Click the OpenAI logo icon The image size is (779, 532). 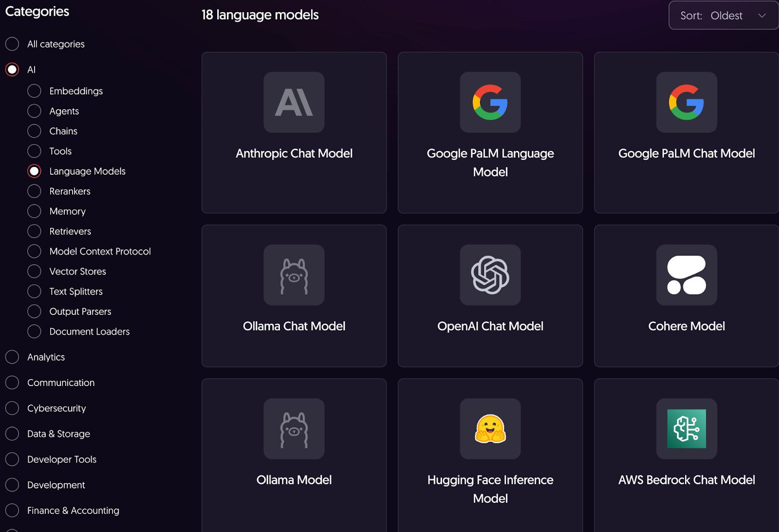point(490,275)
